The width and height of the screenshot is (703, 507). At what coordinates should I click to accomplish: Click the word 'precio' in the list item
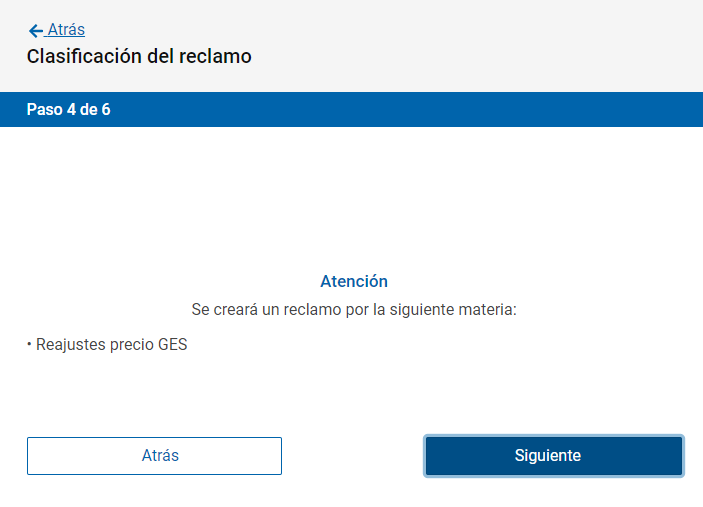tap(130, 346)
